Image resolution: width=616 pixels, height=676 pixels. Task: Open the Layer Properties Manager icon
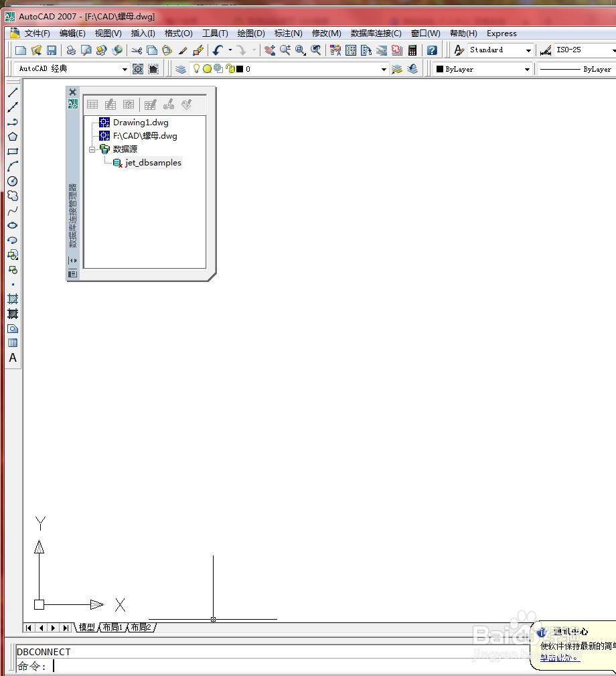[181, 69]
